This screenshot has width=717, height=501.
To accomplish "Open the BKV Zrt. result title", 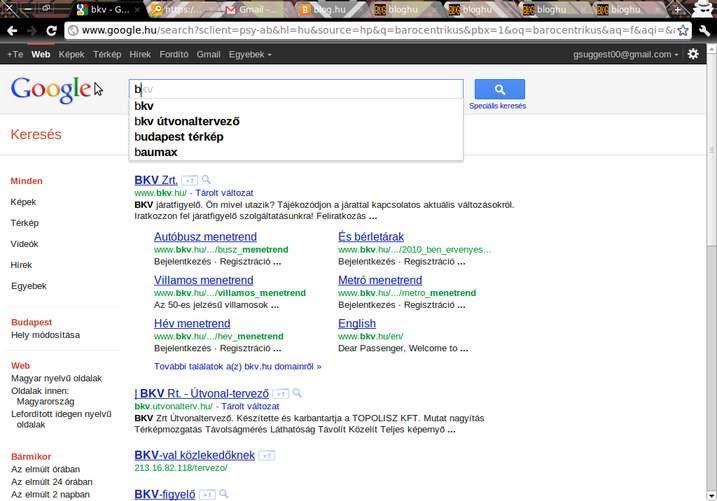I will (156, 180).
